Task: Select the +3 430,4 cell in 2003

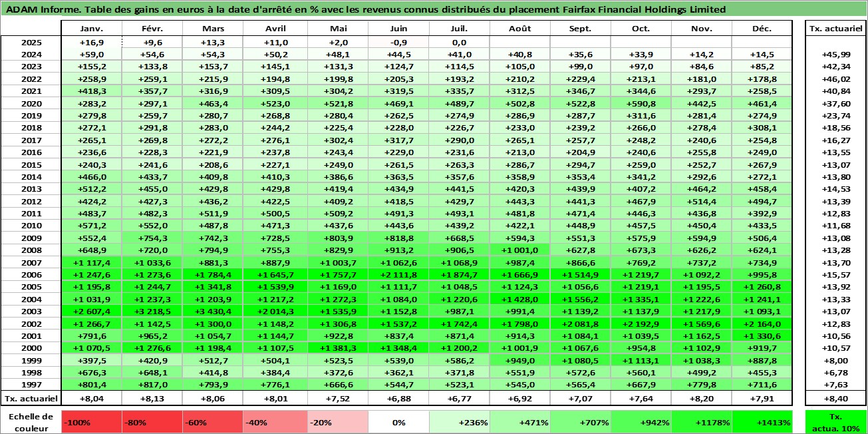Action: pyautogui.click(x=213, y=311)
